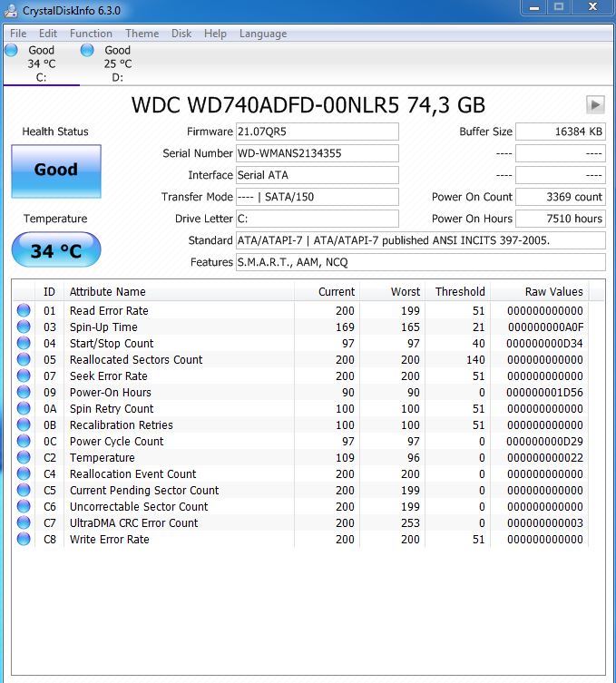
Task: Select the C: disk tab
Action: (x=42, y=63)
